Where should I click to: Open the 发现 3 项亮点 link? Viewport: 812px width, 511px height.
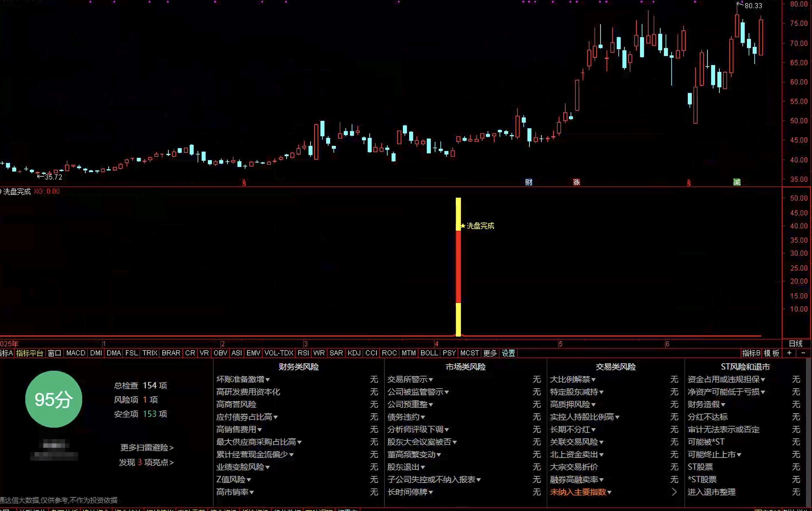tap(146, 462)
